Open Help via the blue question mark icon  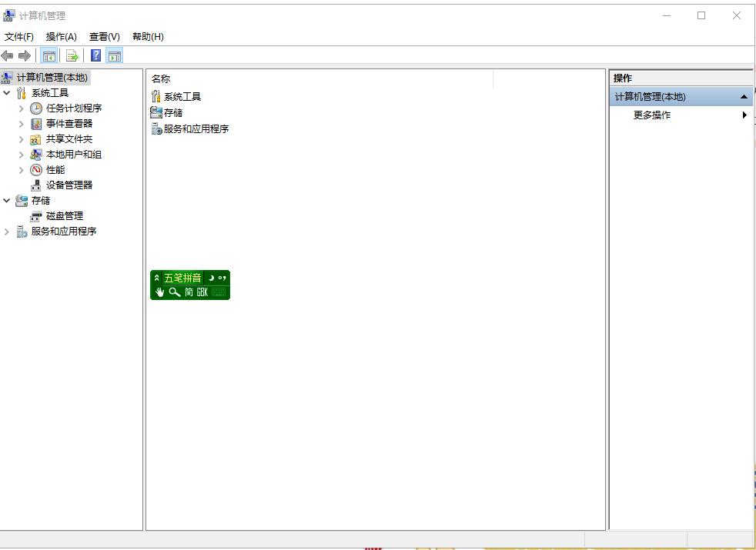[x=96, y=55]
